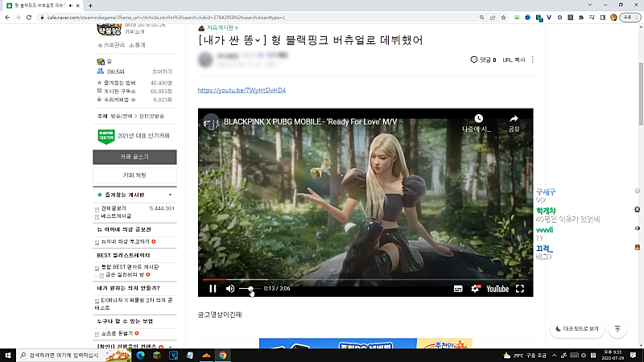
Task: Click the share arrow on video
Action: click(514, 119)
